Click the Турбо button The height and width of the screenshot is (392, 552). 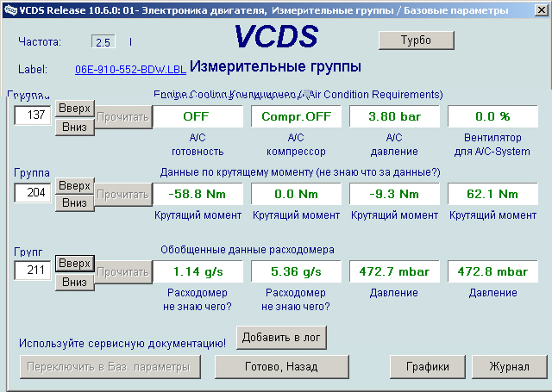[416, 40]
